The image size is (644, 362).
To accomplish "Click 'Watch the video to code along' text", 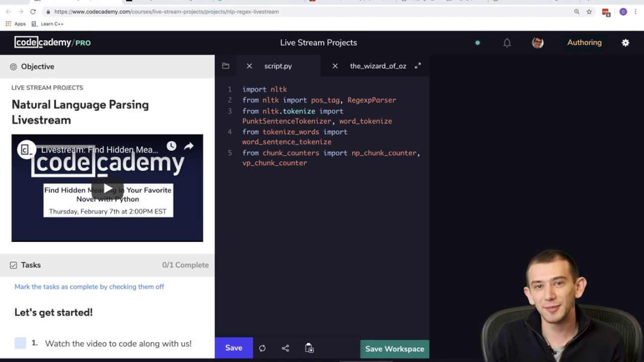I will (118, 343).
